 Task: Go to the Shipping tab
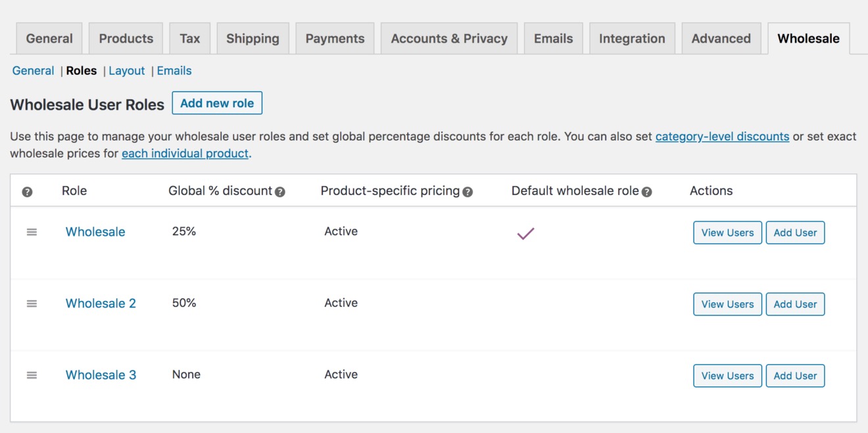(253, 39)
